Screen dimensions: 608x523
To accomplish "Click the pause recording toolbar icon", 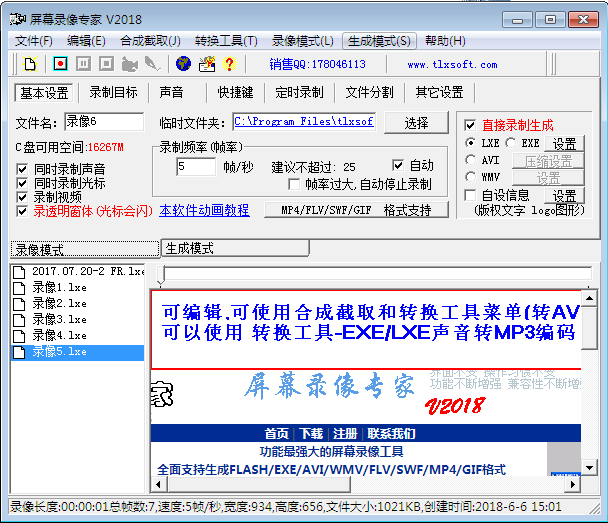I will pyautogui.click(x=83, y=64).
